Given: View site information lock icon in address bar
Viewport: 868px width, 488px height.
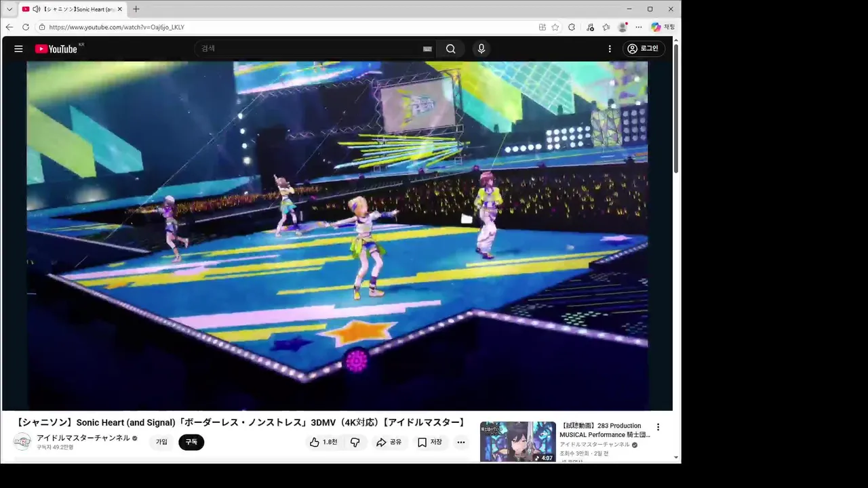Looking at the screenshot, I should 42,27.
